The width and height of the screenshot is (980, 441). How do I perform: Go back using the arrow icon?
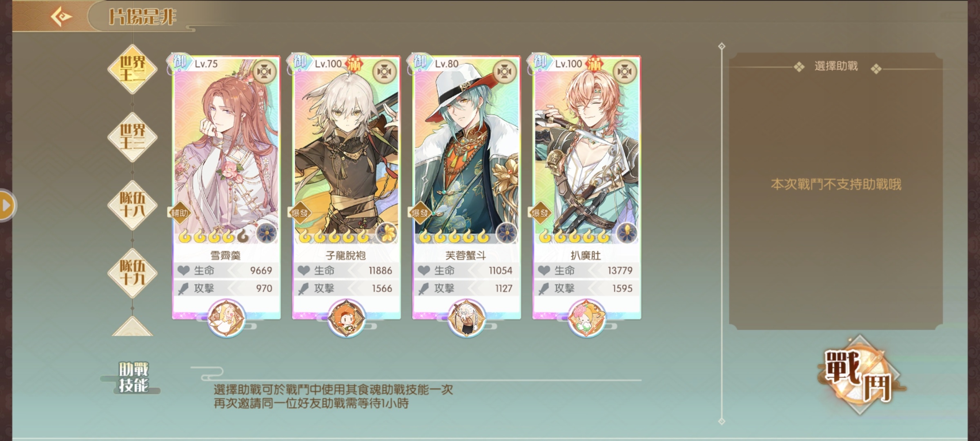pyautogui.click(x=62, y=17)
